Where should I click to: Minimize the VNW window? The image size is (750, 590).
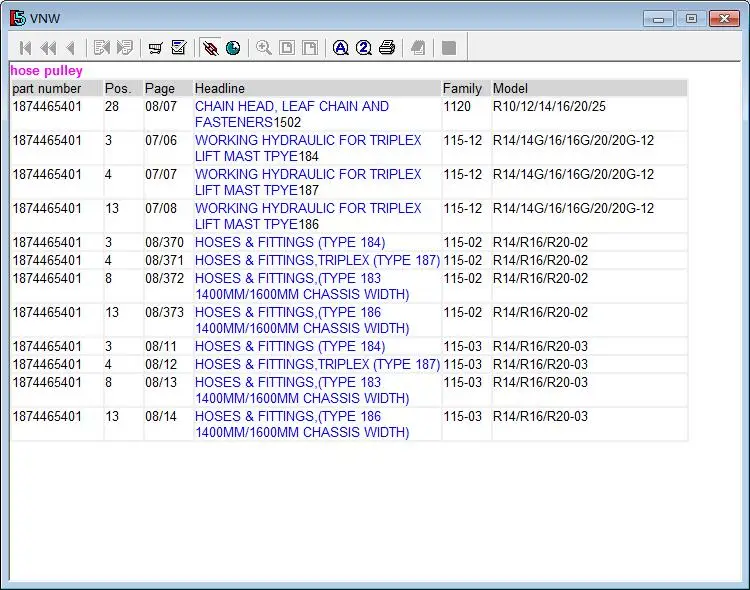tap(659, 19)
